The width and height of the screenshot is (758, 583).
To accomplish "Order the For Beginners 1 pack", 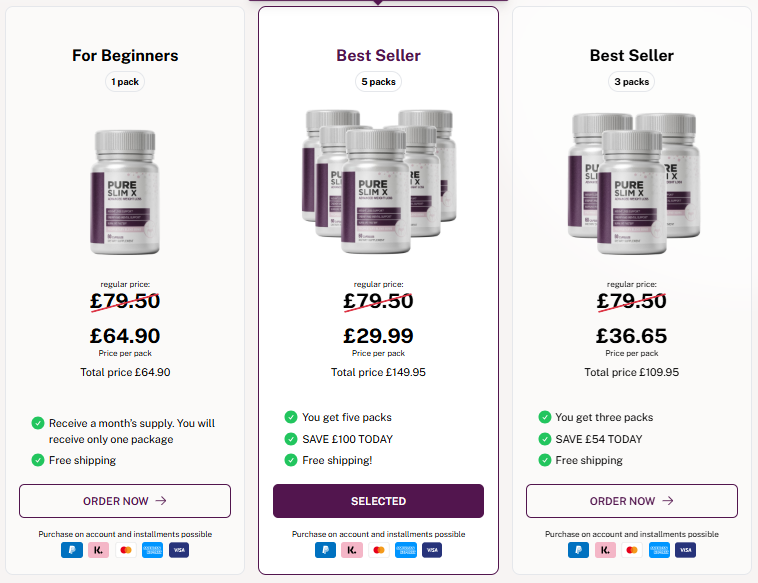I will point(125,501).
